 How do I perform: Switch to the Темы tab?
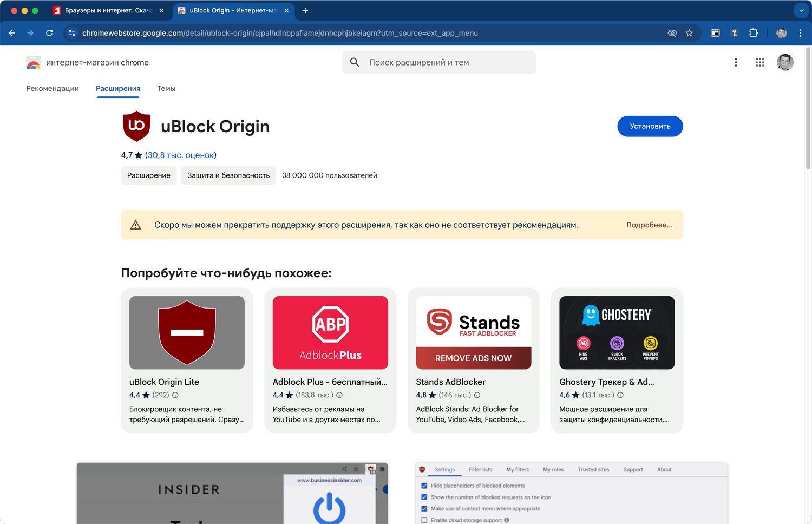click(166, 88)
